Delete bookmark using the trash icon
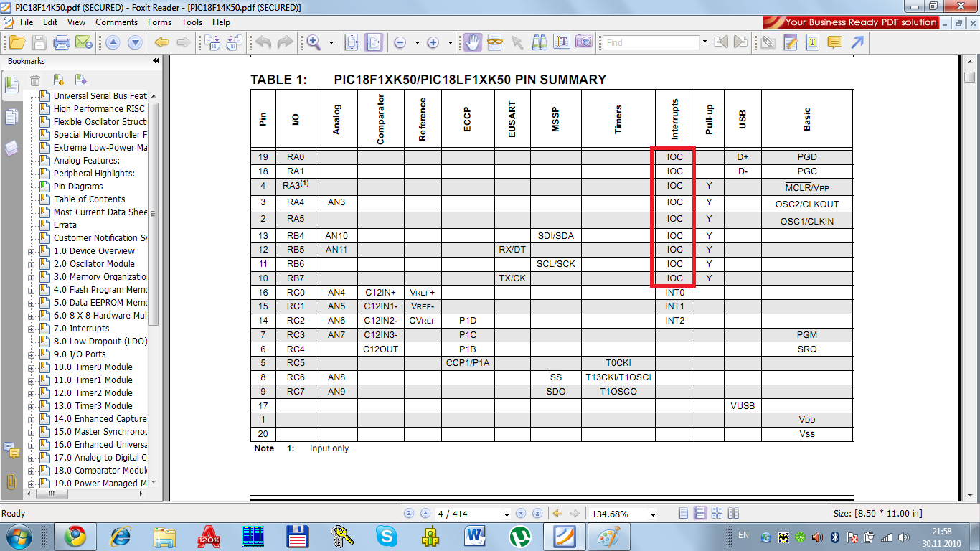Viewport: 980px width, 551px height. pos(35,80)
